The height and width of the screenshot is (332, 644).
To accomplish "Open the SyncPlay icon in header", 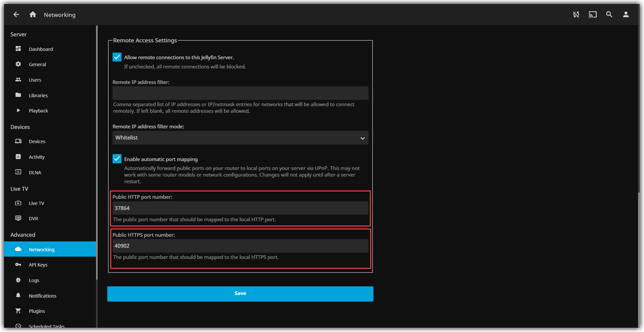I will (576, 15).
